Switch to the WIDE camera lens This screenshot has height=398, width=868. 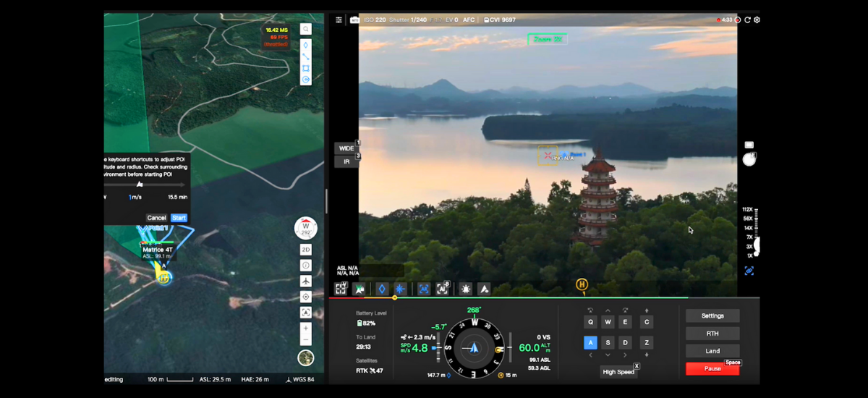[x=346, y=148]
